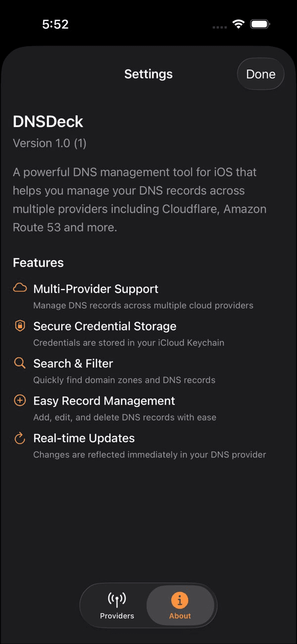Click the Secure Credential Storage shield icon

19,325
